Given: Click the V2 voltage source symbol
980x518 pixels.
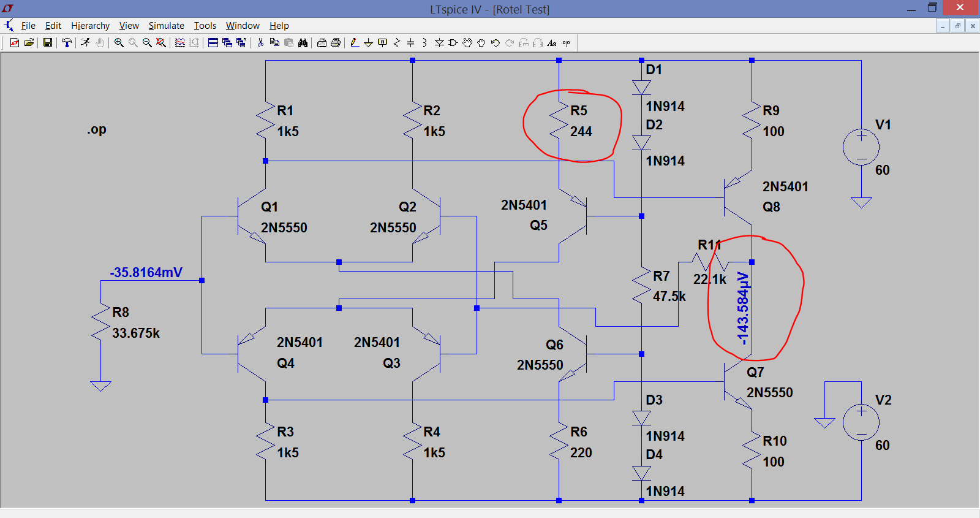Looking at the screenshot, I should (861, 422).
